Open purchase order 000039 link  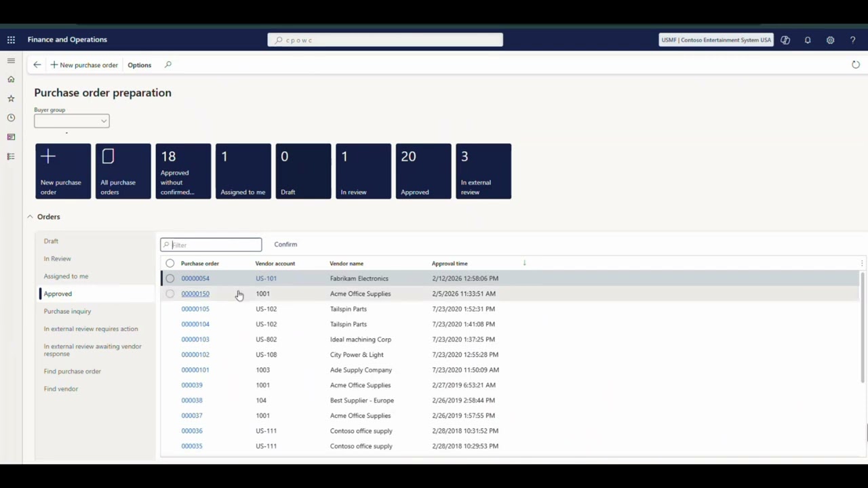(192, 386)
